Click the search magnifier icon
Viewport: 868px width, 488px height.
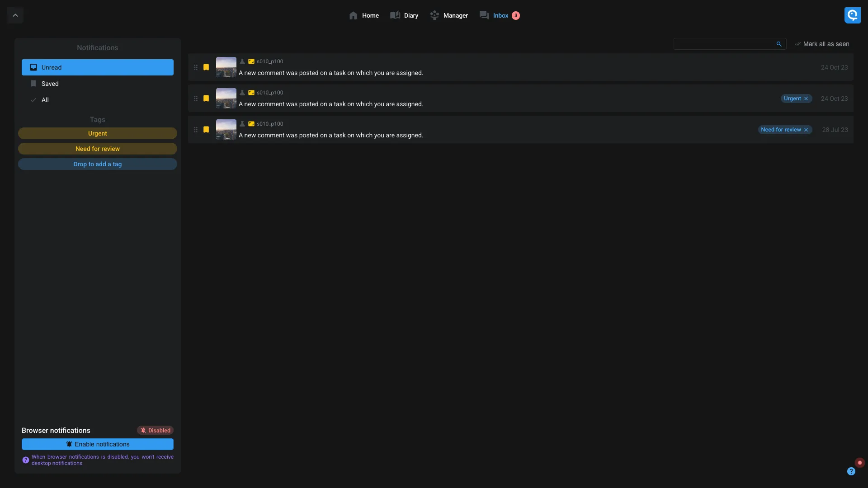(779, 44)
